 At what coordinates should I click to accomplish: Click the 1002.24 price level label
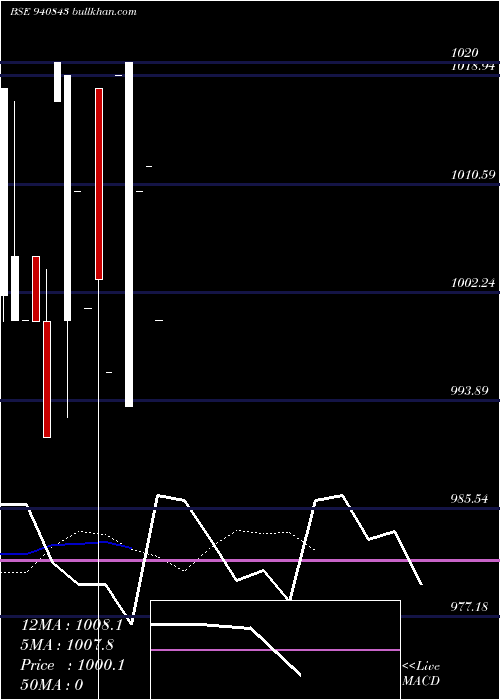[x=473, y=283]
